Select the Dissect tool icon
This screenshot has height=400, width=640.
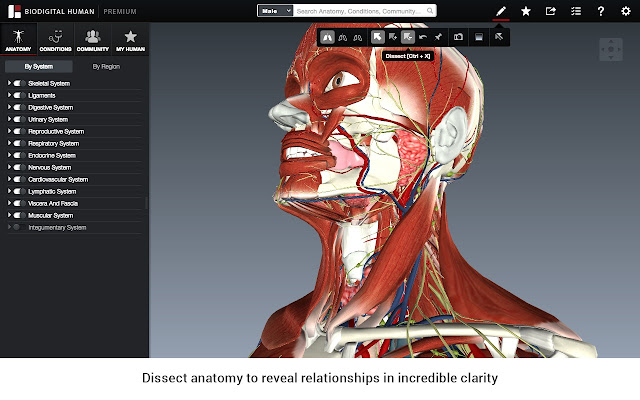click(x=408, y=37)
